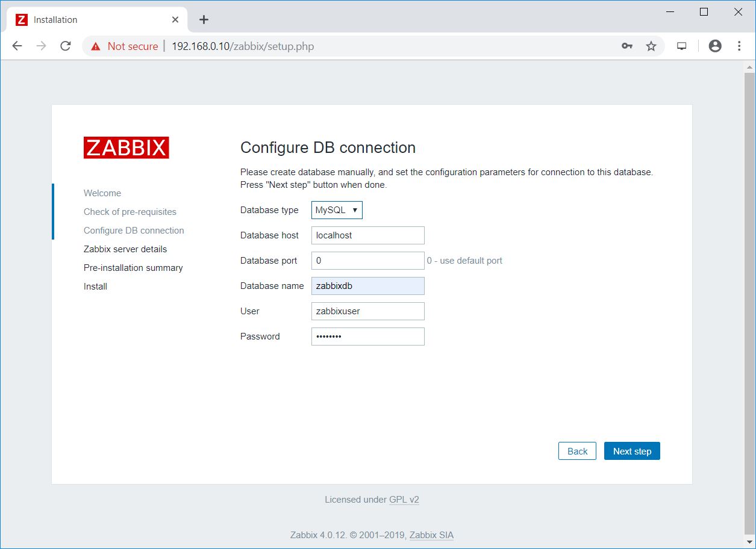Focus the Database host field
The width and height of the screenshot is (756, 549).
pos(367,235)
